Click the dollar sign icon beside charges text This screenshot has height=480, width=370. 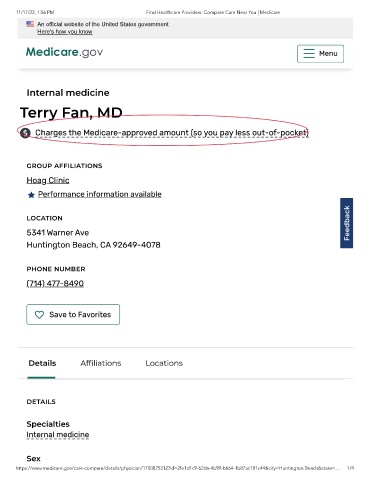(25, 133)
